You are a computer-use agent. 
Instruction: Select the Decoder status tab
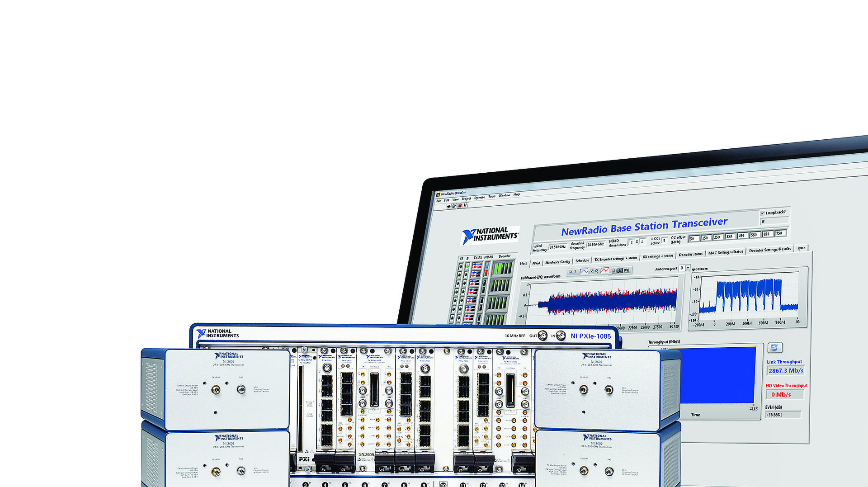[690, 255]
